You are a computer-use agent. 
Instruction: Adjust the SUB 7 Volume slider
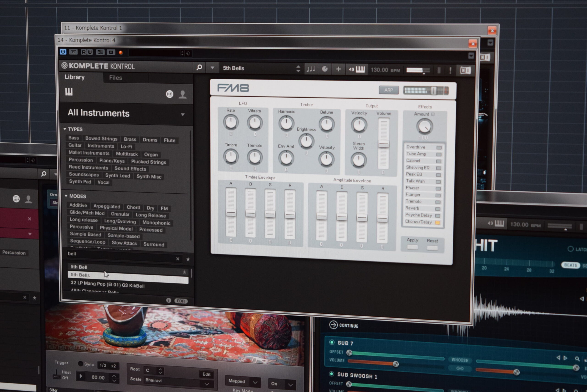(396, 364)
